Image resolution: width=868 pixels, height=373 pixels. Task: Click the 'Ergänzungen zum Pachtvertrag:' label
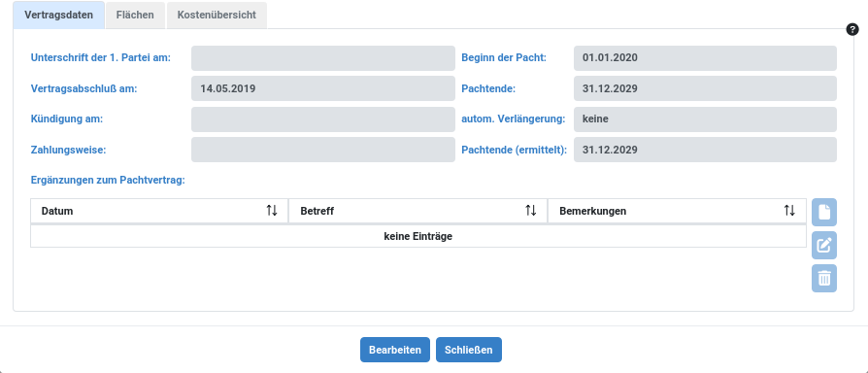[108, 181]
